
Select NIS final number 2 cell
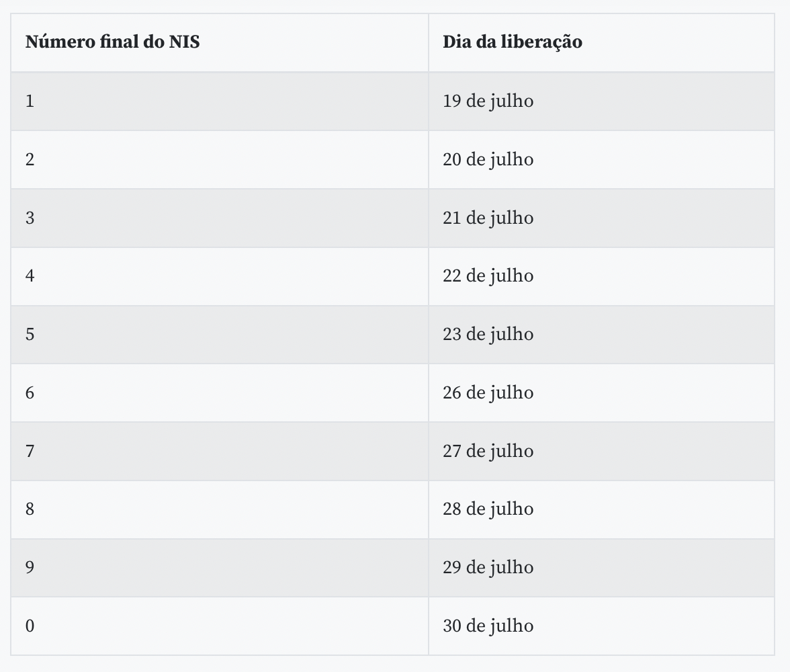(x=30, y=160)
